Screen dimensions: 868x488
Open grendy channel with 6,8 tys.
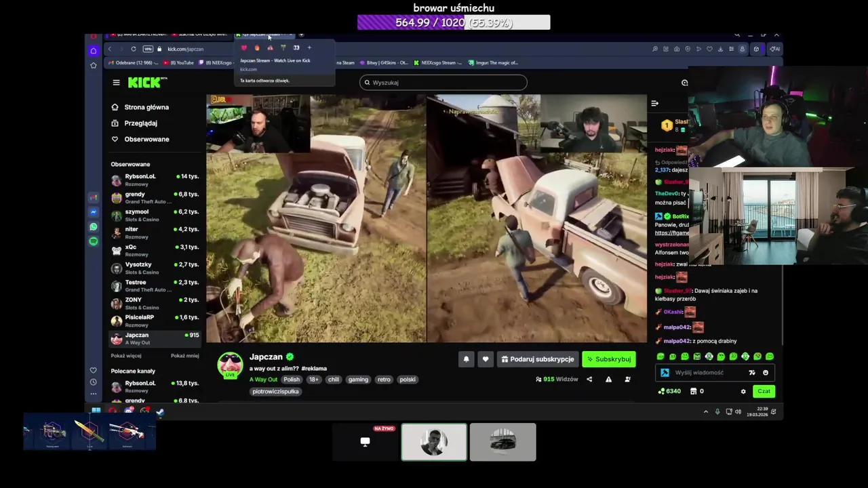[x=155, y=197]
